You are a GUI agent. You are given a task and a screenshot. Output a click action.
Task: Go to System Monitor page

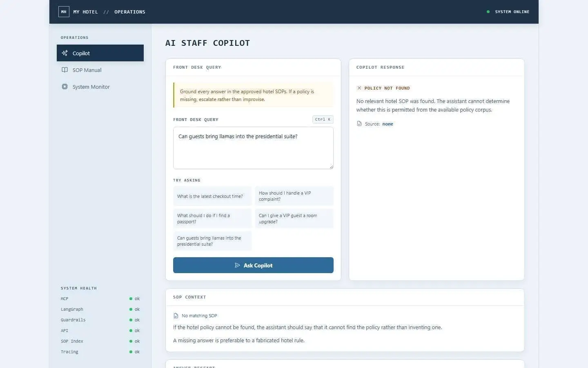click(100, 87)
